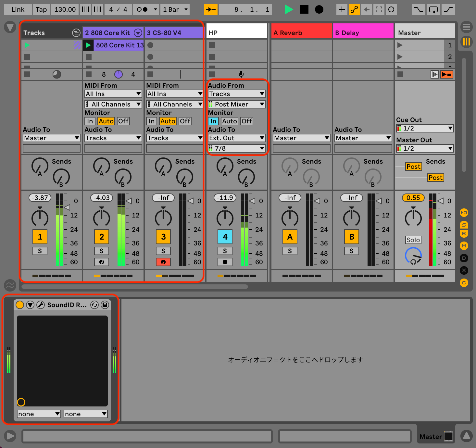
Task: Show or hide In/Out section (I·O button)
Action: (464, 213)
